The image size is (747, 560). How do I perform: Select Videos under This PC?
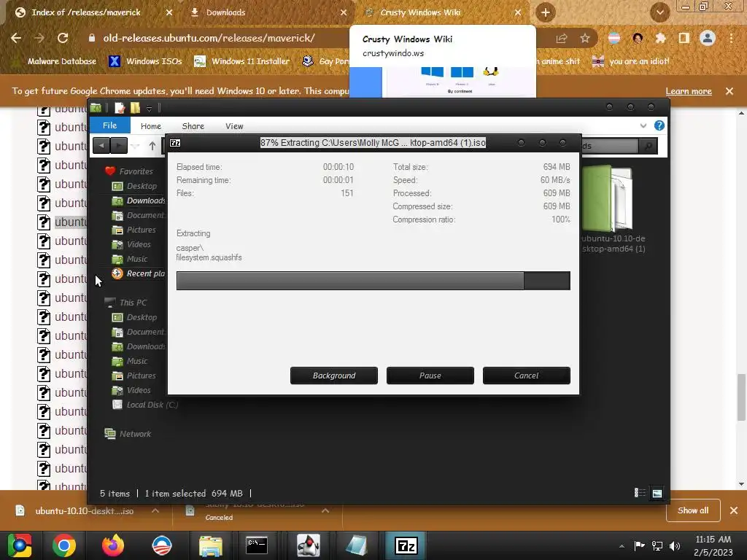coord(131,390)
